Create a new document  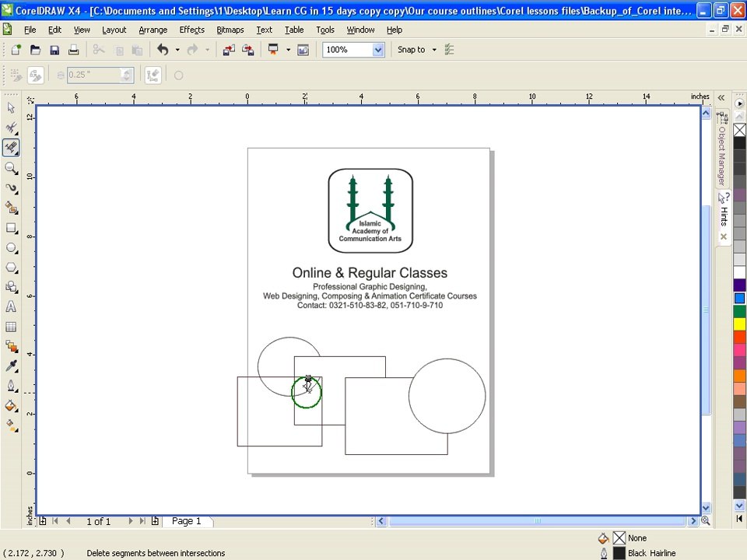point(16,50)
